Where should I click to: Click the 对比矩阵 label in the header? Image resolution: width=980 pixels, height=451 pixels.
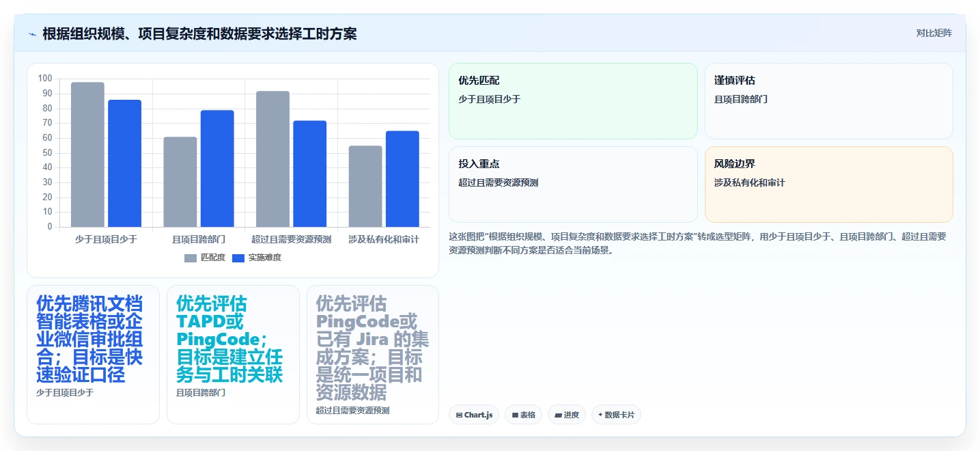pyautogui.click(x=934, y=33)
